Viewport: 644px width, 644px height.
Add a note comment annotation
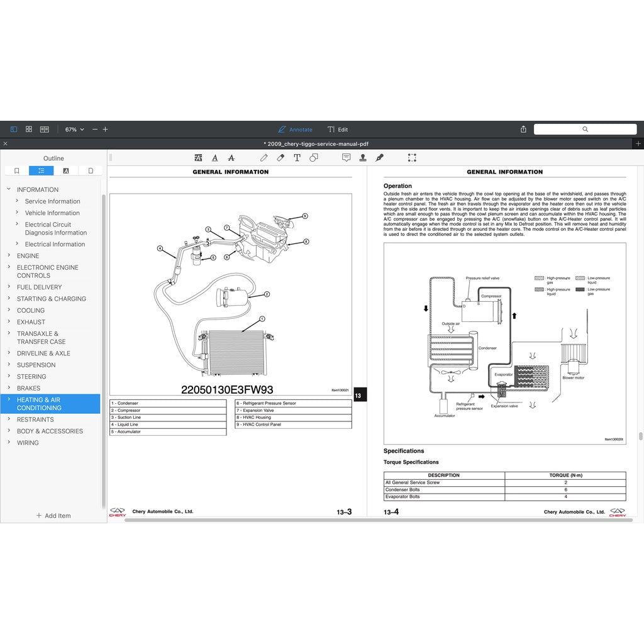[x=346, y=158]
